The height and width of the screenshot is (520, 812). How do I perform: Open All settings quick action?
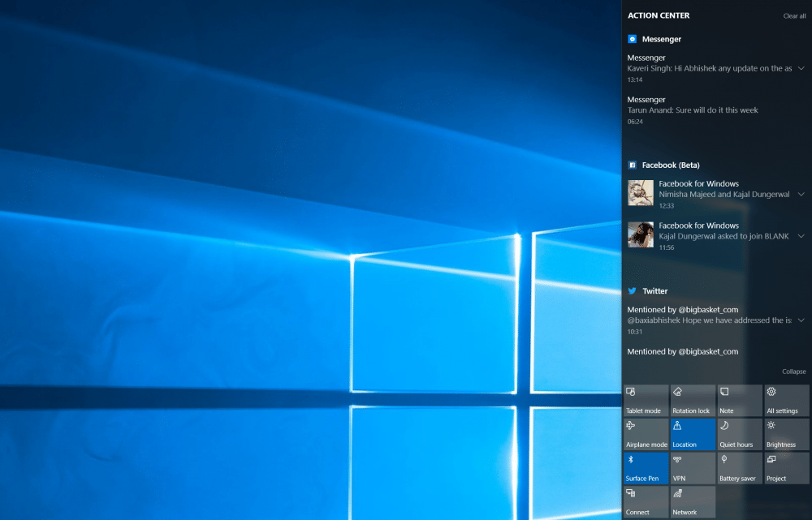[787, 401]
